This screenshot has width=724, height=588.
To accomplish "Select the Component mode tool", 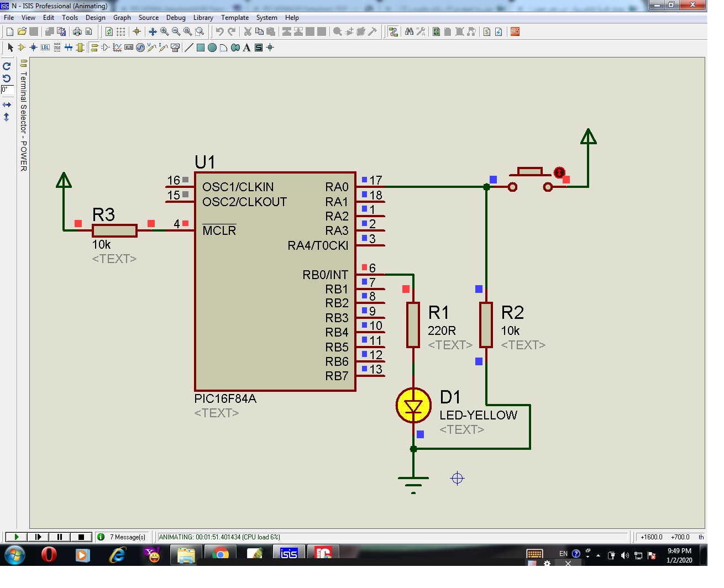I will 21,48.
